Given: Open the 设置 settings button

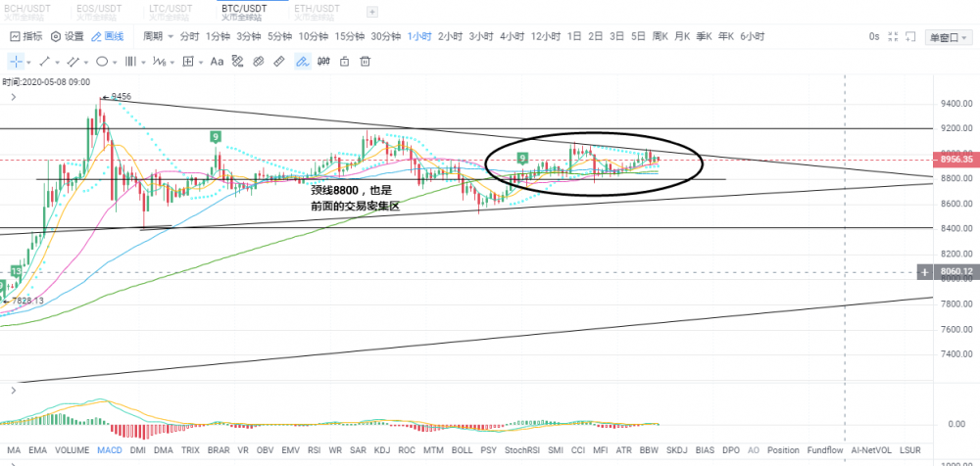Looking at the screenshot, I should pyautogui.click(x=67, y=36).
